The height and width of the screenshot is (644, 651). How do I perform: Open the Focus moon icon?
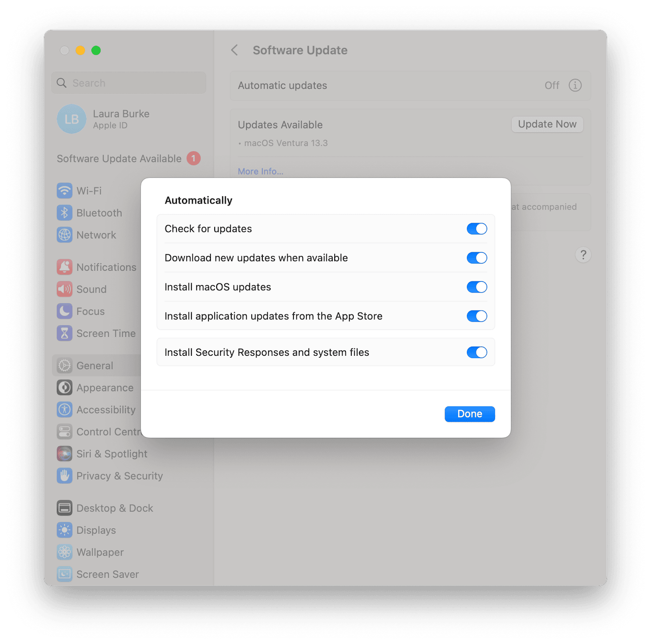pyautogui.click(x=65, y=311)
